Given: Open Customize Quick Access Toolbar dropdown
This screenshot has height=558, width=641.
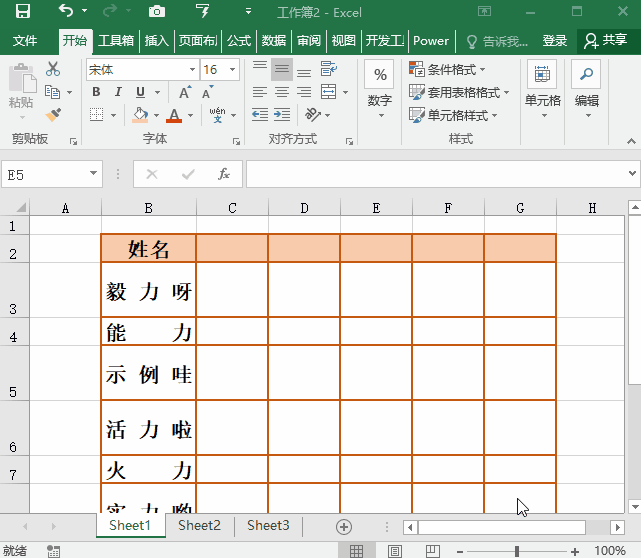Looking at the screenshot, I should [248, 11].
